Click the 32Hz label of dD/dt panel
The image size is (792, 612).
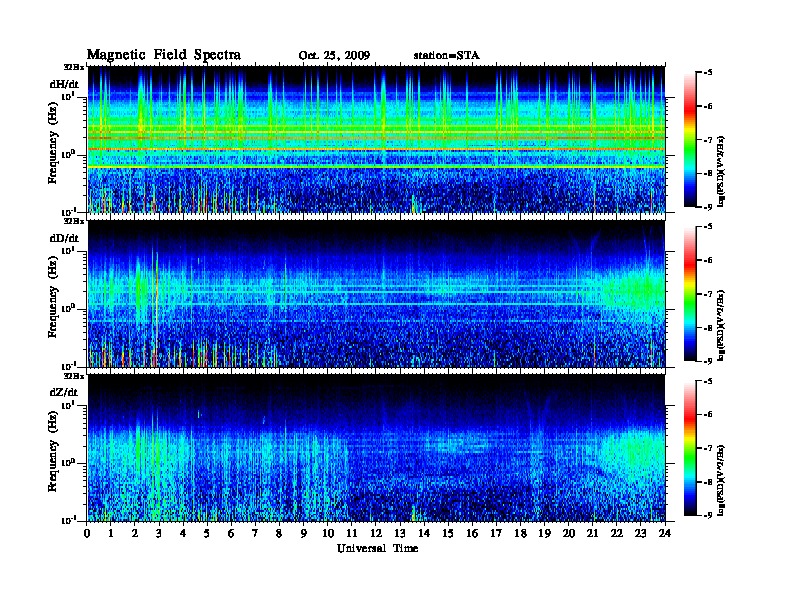[x=74, y=221]
